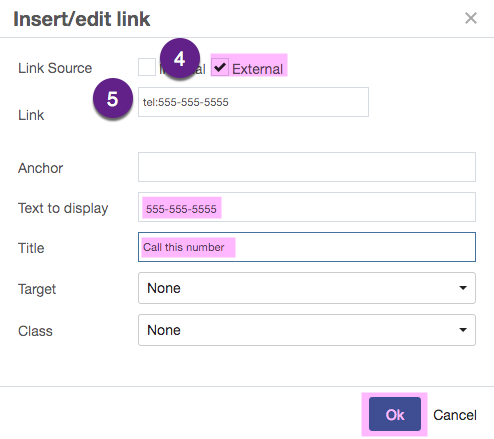Open the Target dropdown
The image size is (494, 439).
[307, 288]
